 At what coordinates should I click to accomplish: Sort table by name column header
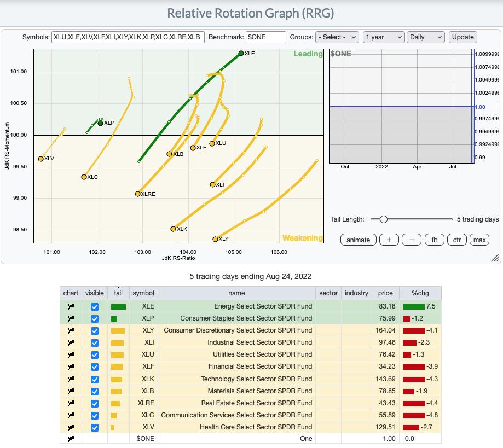point(237,293)
